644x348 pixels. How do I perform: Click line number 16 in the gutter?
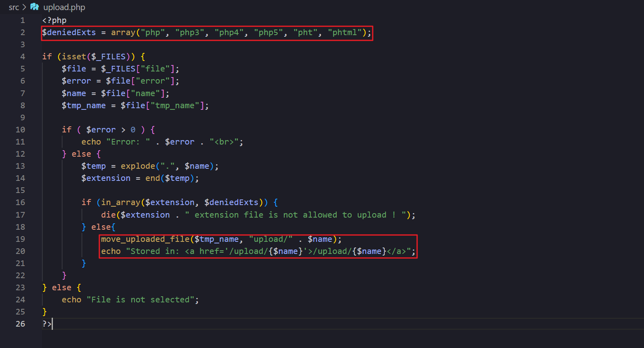(20, 203)
